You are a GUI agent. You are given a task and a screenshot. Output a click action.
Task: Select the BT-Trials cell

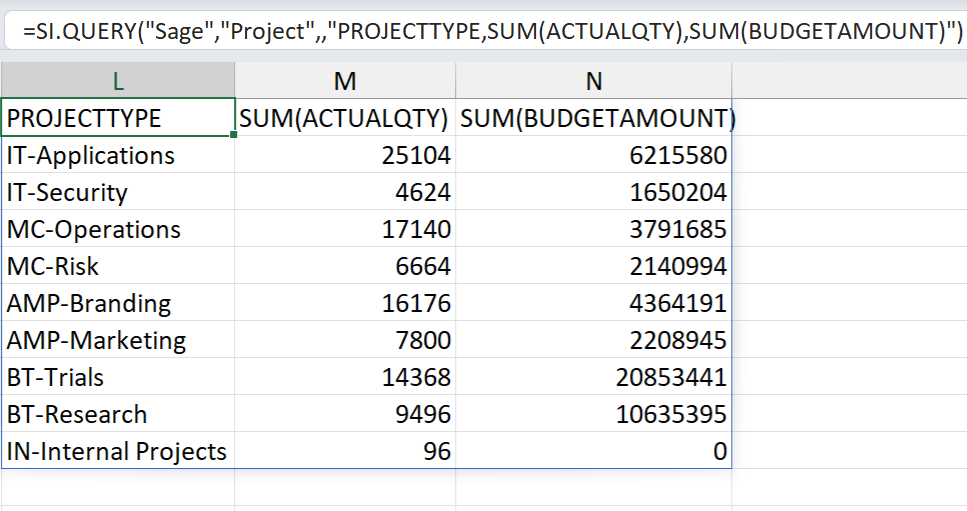118,377
